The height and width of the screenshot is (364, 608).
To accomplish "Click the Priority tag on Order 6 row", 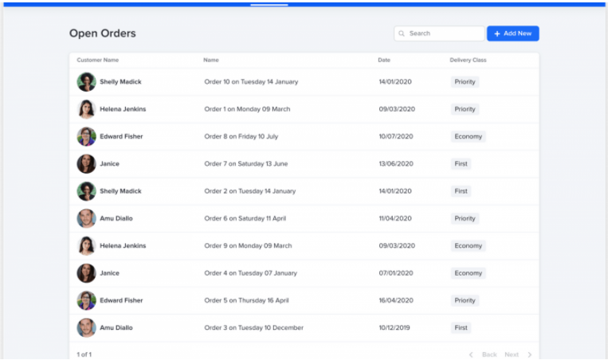I will [x=465, y=218].
